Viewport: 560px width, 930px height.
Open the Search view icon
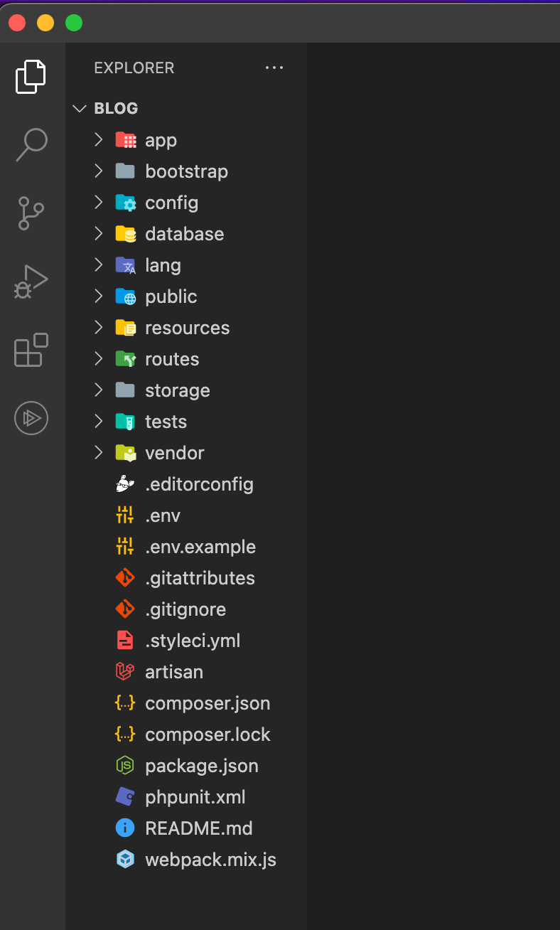point(31,145)
